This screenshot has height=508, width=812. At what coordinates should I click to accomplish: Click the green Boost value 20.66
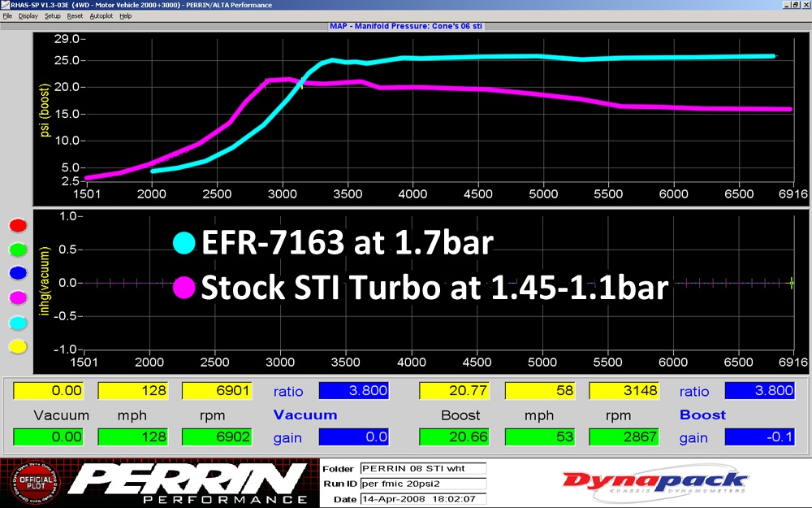coord(454,436)
